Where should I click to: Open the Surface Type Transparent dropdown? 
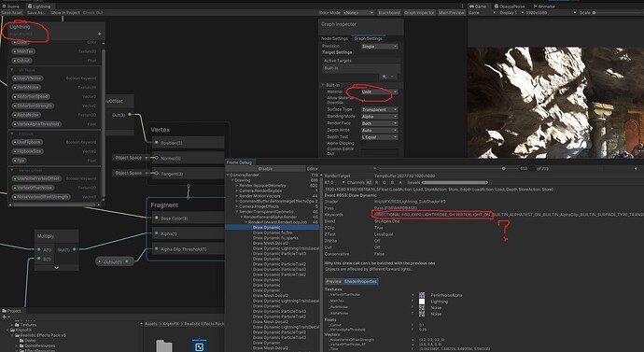pos(380,109)
